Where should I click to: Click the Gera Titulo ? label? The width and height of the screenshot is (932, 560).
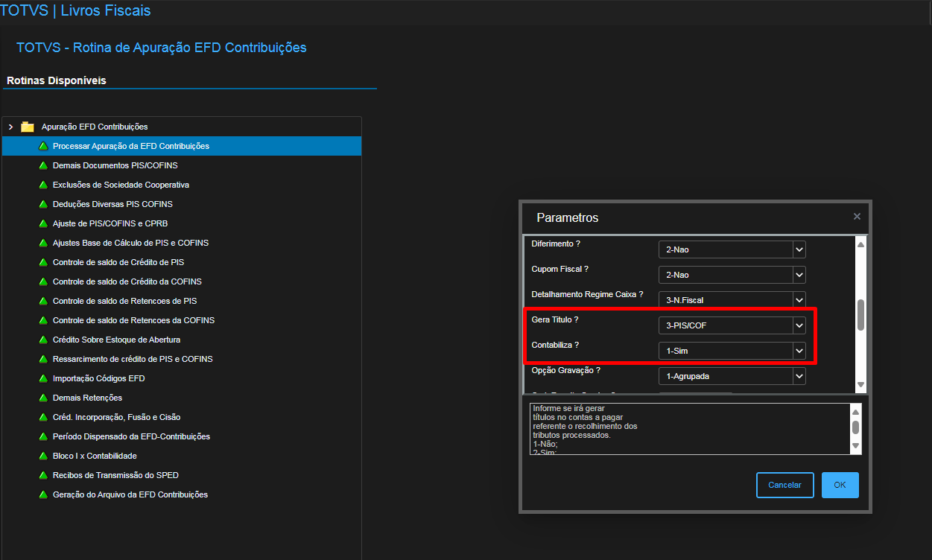pyautogui.click(x=555, y=319)
